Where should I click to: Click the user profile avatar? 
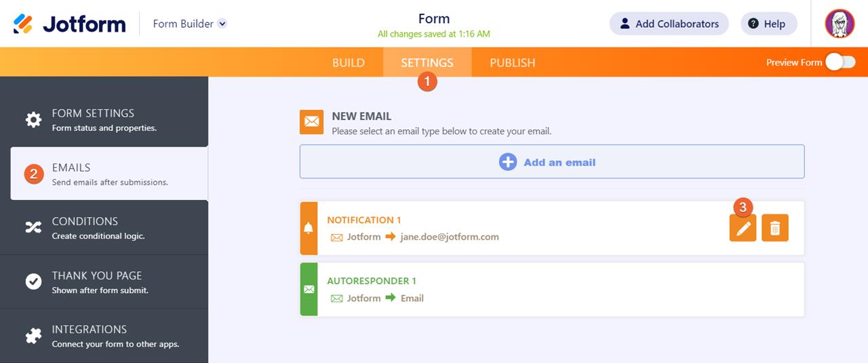[840, 24]
